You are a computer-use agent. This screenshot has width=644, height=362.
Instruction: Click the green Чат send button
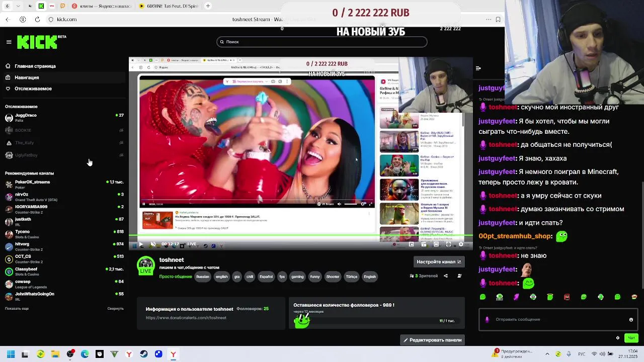pos(631,338)
